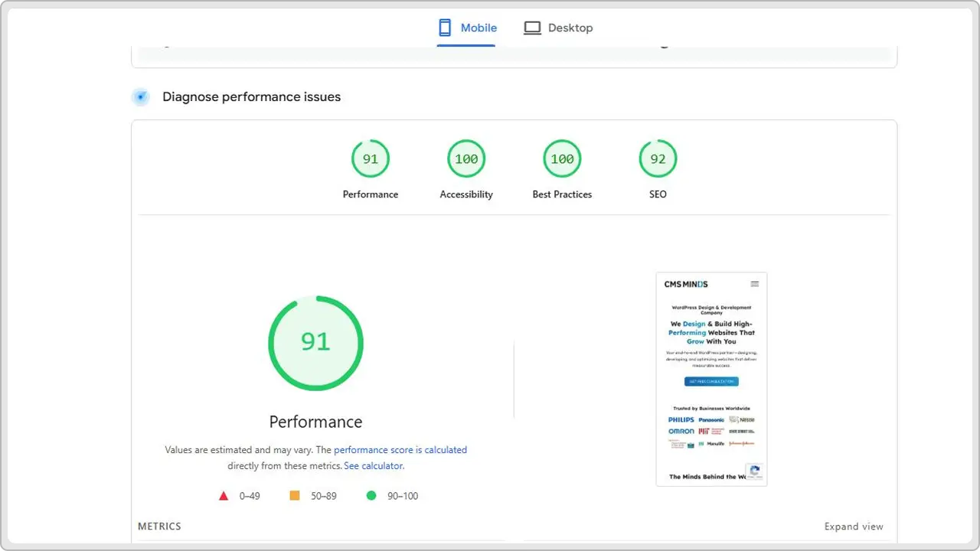980x551 pixels.
Task: Click the red triangle icon for 0–49 range
Action: click(224, 495)
